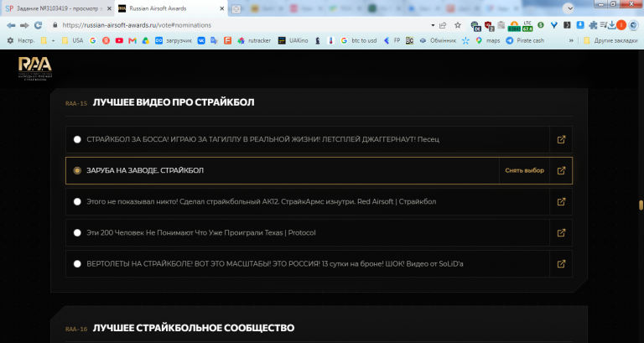
Task: Open the btc to usd bookmark
Action: tap(359, 40)
